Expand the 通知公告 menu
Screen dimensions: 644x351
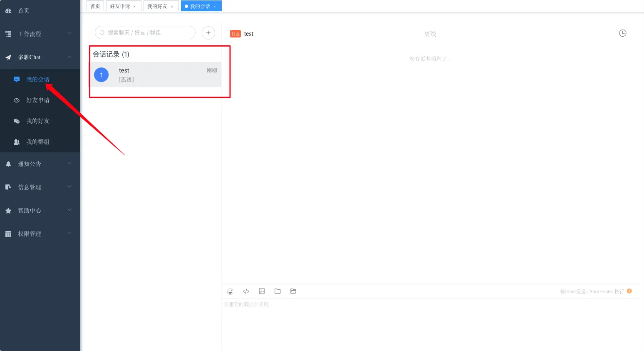point(40,164)
